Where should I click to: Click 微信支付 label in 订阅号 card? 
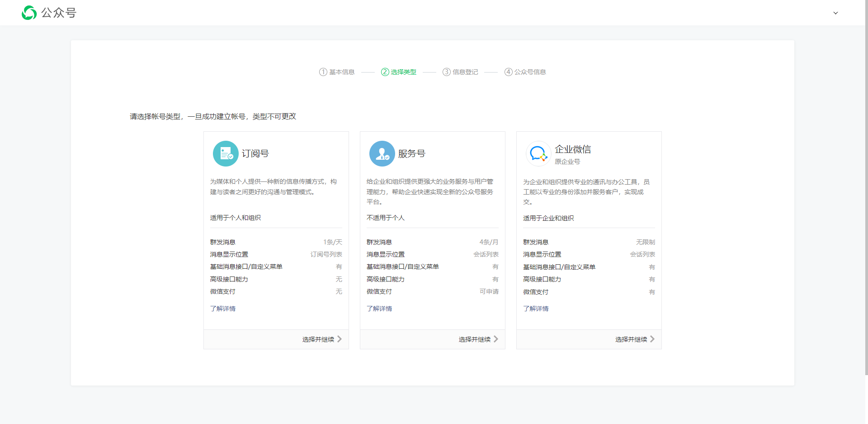[223, 291]
